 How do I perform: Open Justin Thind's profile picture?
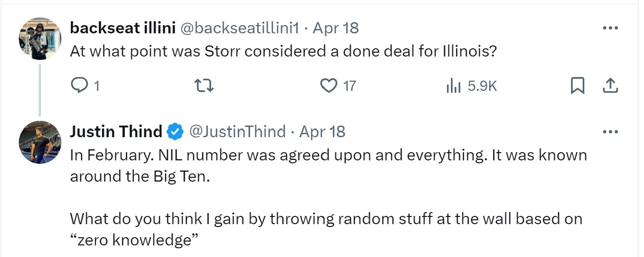pos(40,142)
